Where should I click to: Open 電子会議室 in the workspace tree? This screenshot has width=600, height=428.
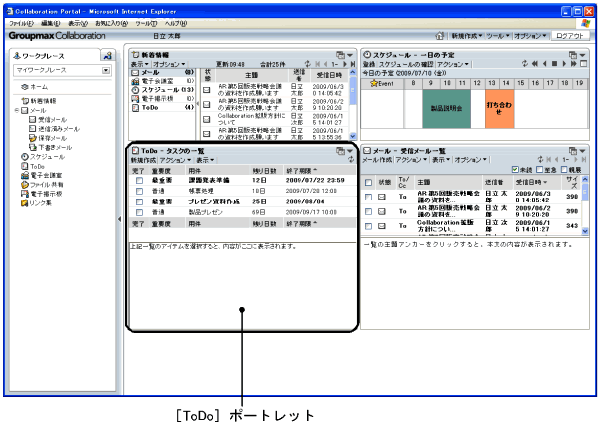[42, 176]
